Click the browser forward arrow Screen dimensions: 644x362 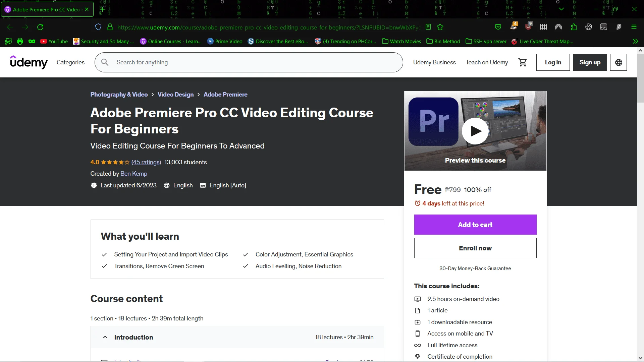pyautogui.click(x=25, y=27)
